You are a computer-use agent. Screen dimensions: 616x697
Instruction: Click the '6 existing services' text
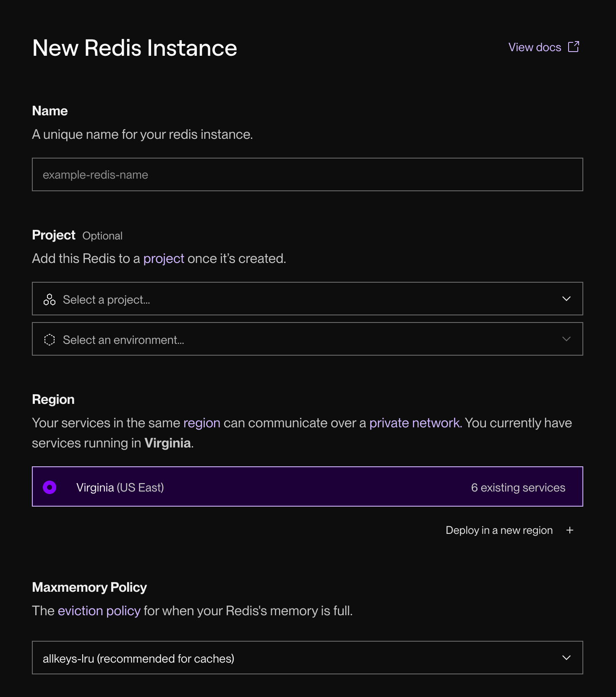(x=518, y=488)
